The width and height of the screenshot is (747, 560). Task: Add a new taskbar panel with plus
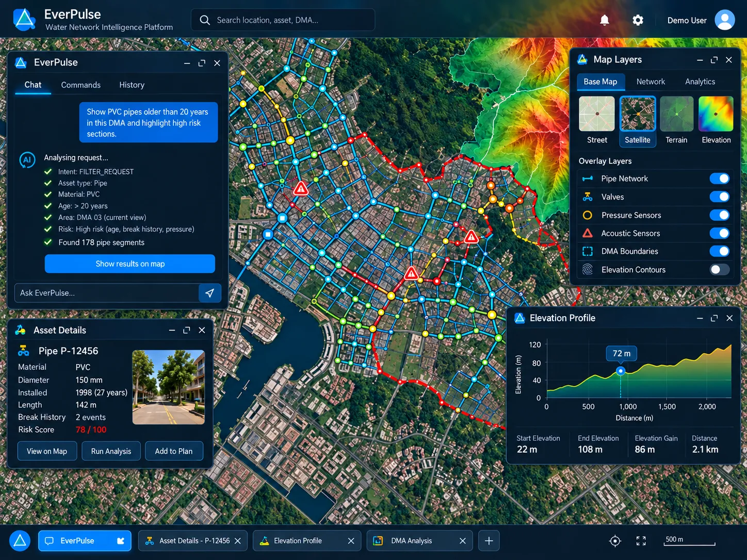tap(489, 541)
